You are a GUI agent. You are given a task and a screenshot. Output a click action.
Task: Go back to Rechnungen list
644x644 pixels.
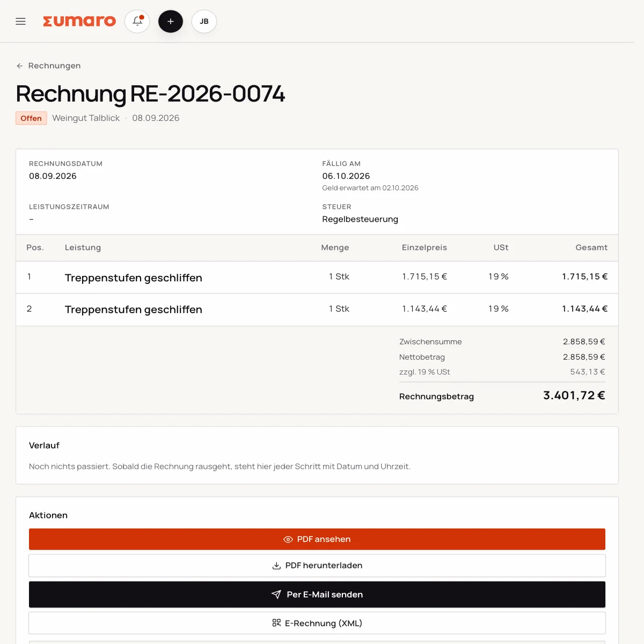pos(48,65)
